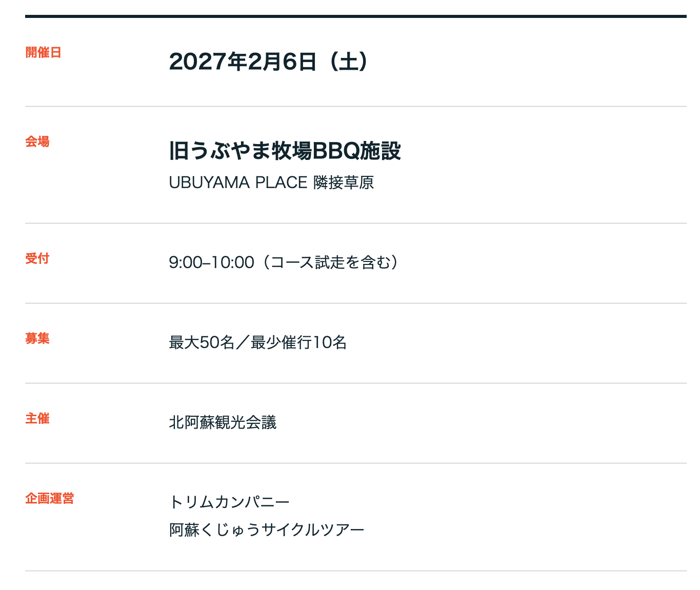Select venue name 旧うぶやま牧場BBQ施設
The height and width of the screenshot is (590, 700).
tap(285, 151)
